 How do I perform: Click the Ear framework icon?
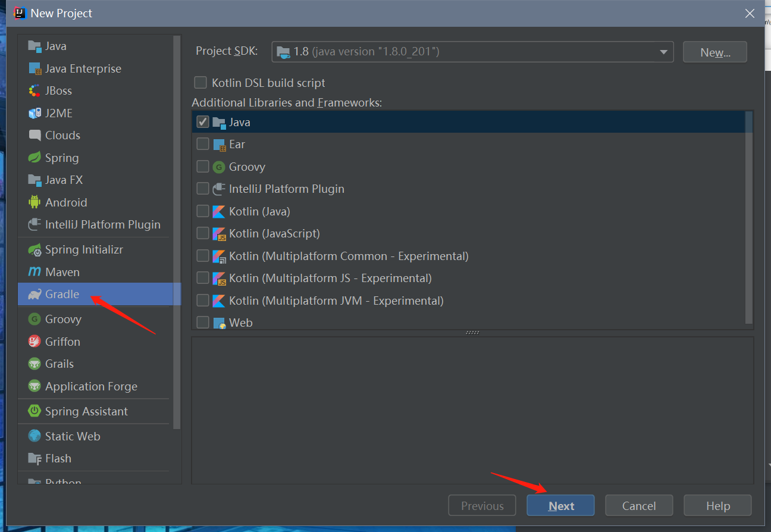click(x=219, y=145)
